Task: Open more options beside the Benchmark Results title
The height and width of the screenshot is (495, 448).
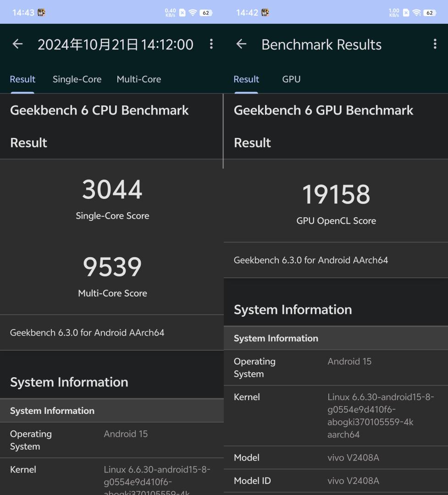Action: click(x=435, y=44)
